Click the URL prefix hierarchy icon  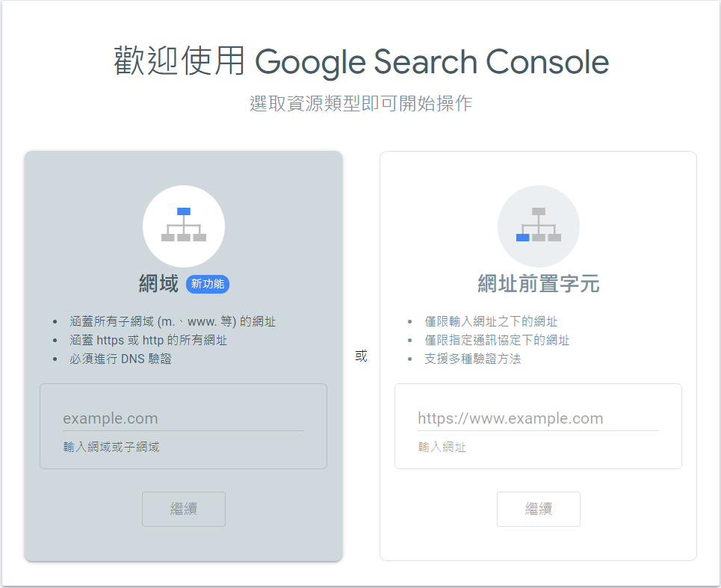click(538, 226)
